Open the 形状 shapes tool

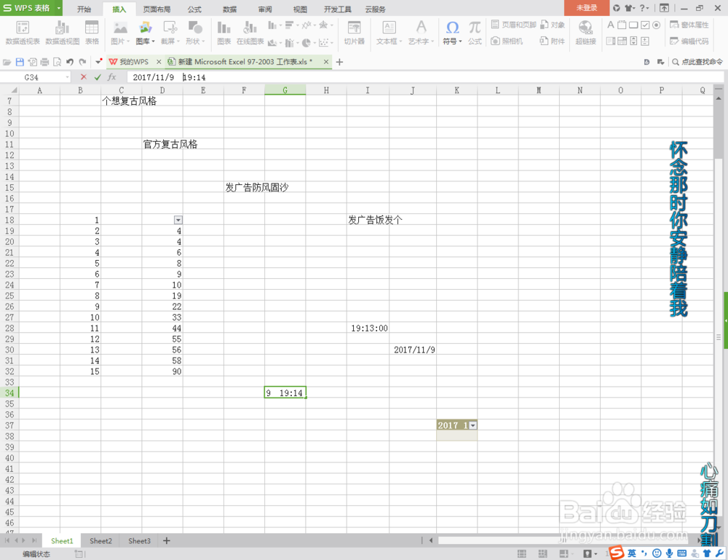[195, 33]
